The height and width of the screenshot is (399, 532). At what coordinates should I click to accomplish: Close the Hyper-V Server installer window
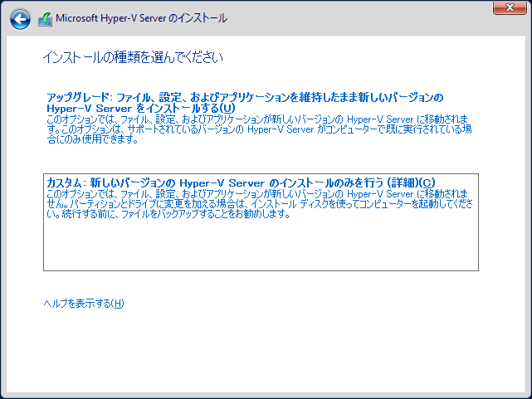click(510, 7)
